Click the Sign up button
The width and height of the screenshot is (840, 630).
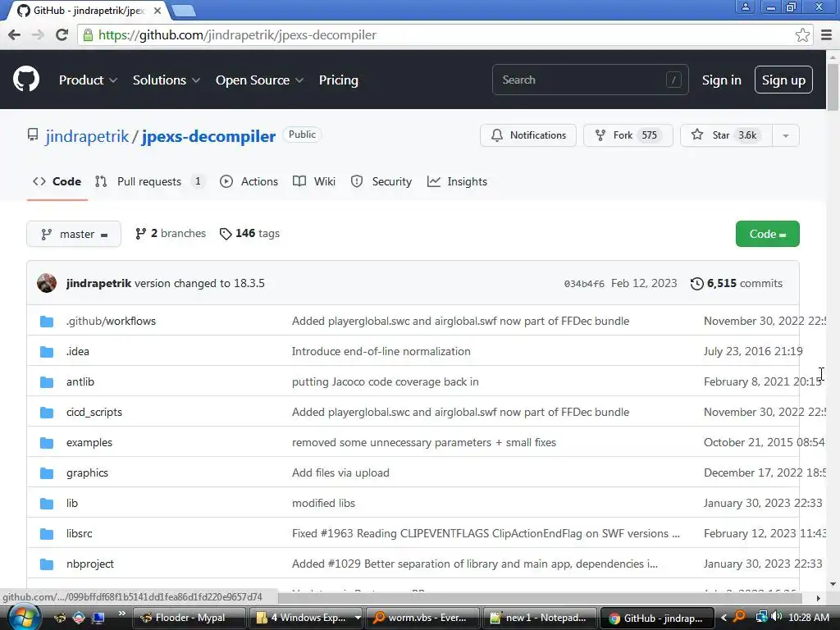tap(783, 80)
